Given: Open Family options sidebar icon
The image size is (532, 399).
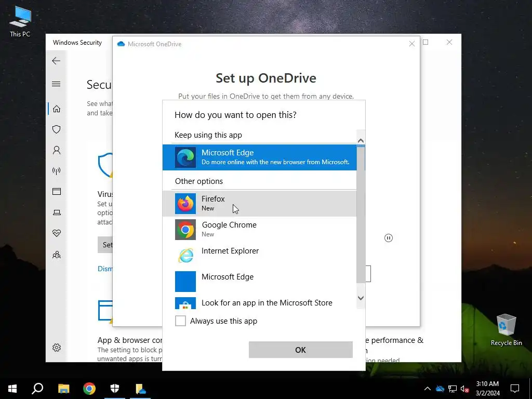Looking at the screenshot, I should [57, 255].
